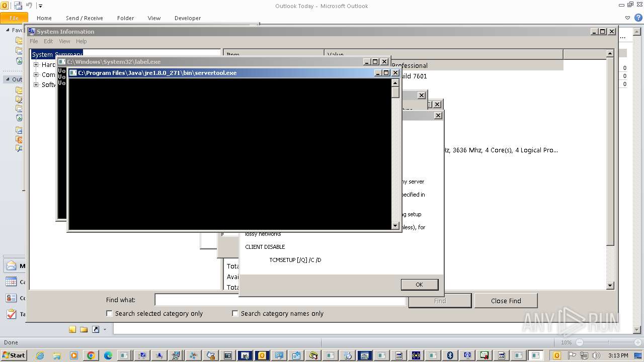
Task: Expand the Software Environment tree node
Action: tap(36, 84)
